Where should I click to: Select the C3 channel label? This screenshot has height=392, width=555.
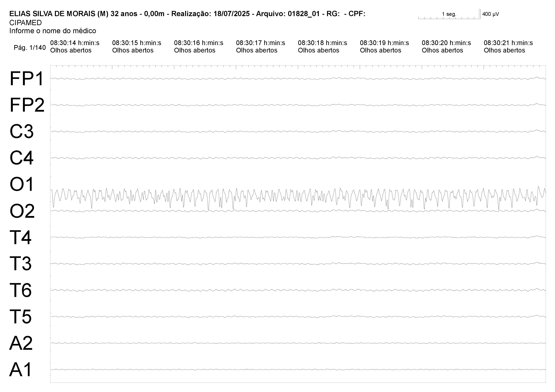click(x=22, y=132)
